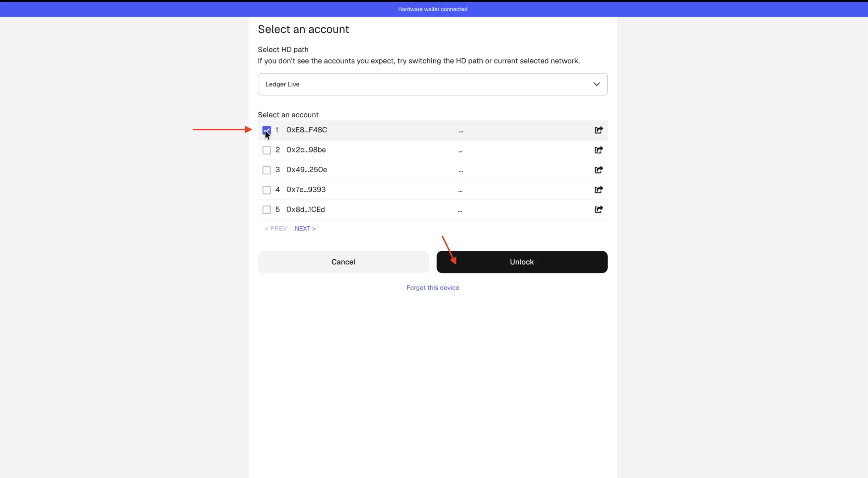Check account 3 checkbox 0x49...250e
Screen dimensions: 868x478
267,170
